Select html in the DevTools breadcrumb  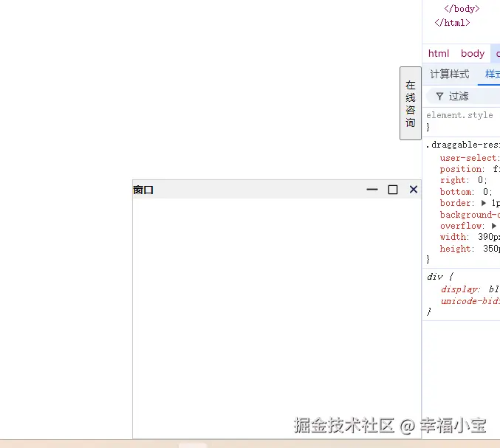[439, 54]
